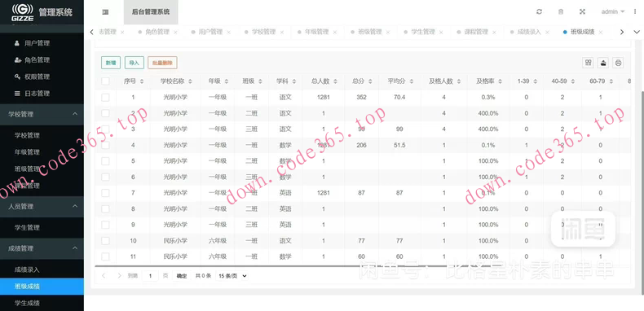Image resolution: width=644 pixels, height=311 pixels.
Task: Open the column filter grid icon
Action: click(588, 63)
